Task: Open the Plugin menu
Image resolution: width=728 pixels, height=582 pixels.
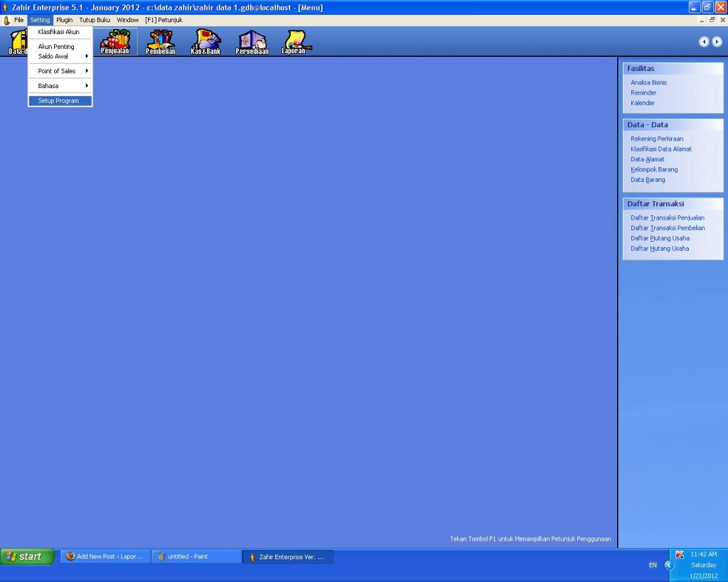Action: click(64, 20)
